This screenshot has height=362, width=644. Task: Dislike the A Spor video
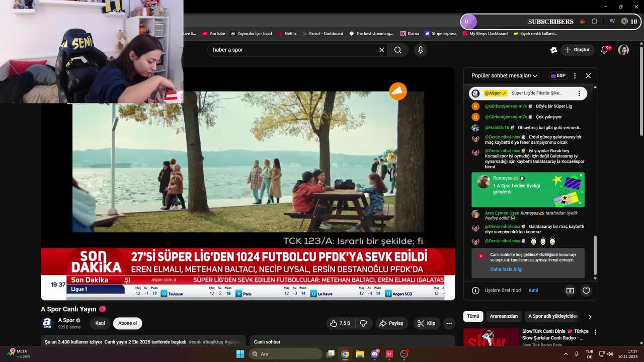[x=363, y=323]
